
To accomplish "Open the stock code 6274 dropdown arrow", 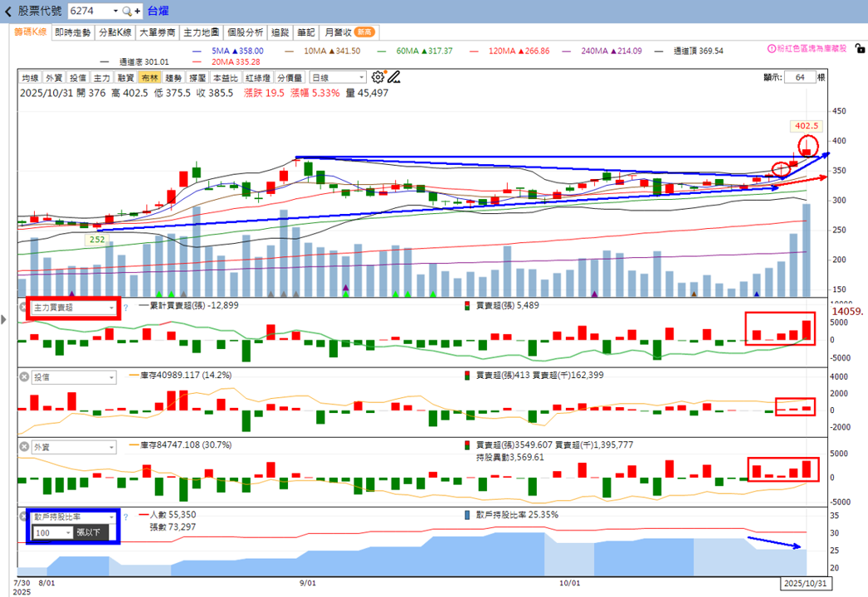I will [115, 11].
